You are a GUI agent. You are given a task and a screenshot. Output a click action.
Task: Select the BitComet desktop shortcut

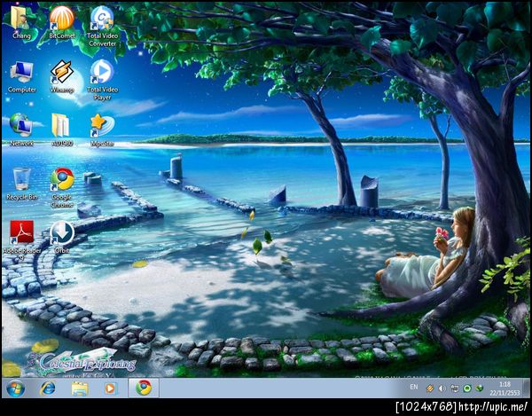coord(62,22)
